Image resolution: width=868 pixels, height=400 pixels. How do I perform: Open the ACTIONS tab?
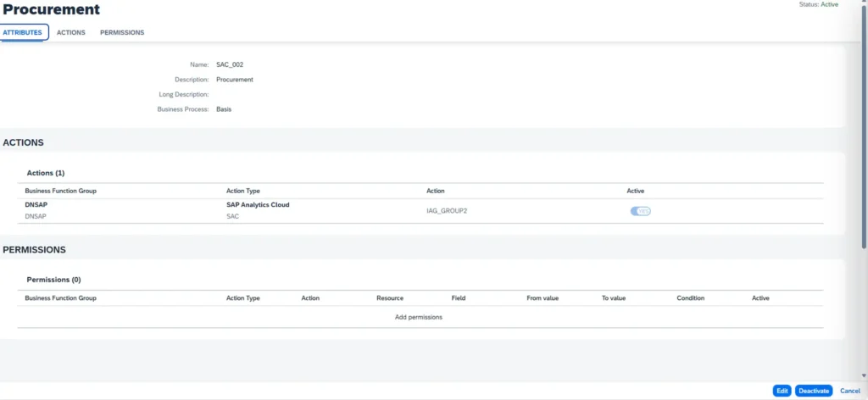(71, 32)
